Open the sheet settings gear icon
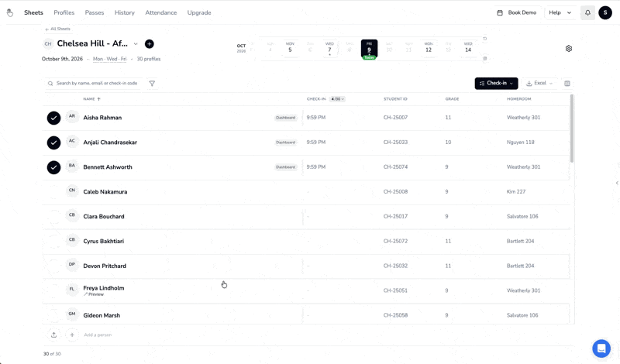This screenshot has width=620, height=364. tap(569, 49)
